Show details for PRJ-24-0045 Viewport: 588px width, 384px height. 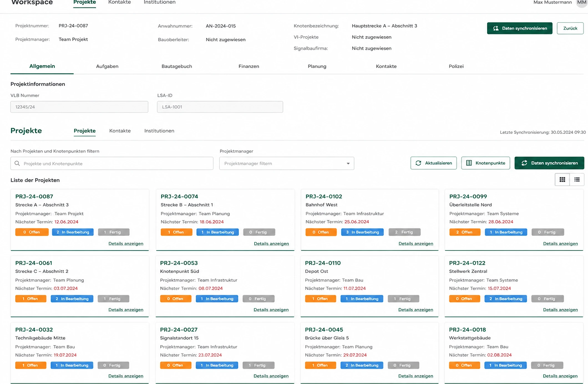[x=415, y=376]
